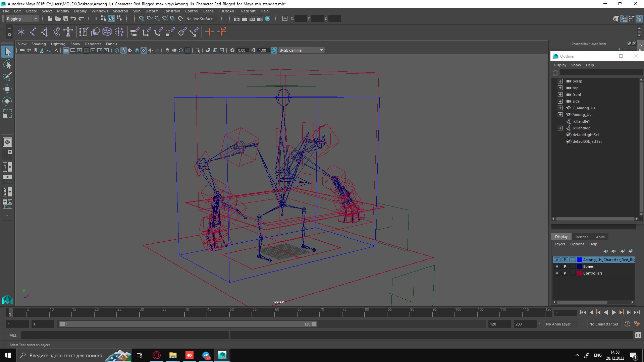Click the Undo arrow icon
644x362 pixels.
[x=73, y=19]
